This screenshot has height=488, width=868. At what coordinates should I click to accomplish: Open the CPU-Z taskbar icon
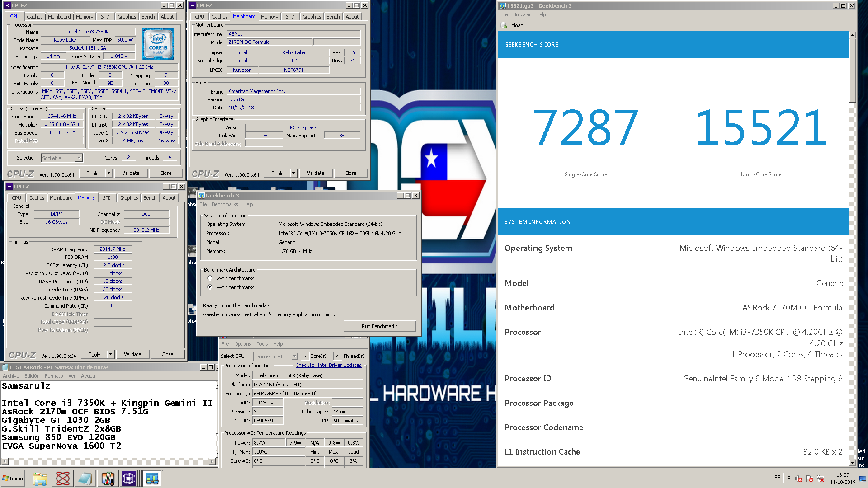(129, 479)
